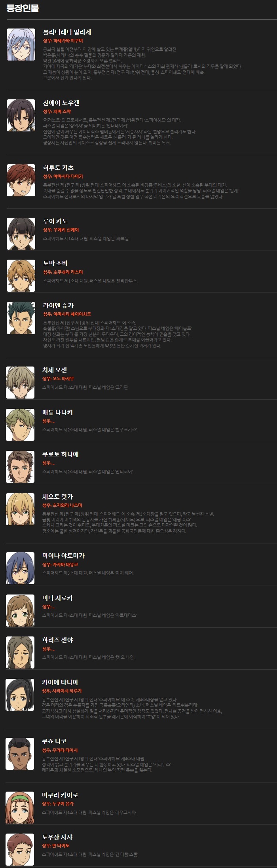The image size is (277, 868).
Task: Click the voice actor text 치바 쇼야
Action: click(x=62, y=112)
